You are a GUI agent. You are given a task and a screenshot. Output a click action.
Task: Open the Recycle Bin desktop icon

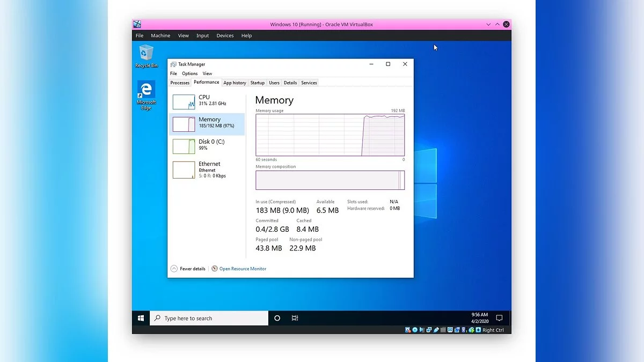146,56
